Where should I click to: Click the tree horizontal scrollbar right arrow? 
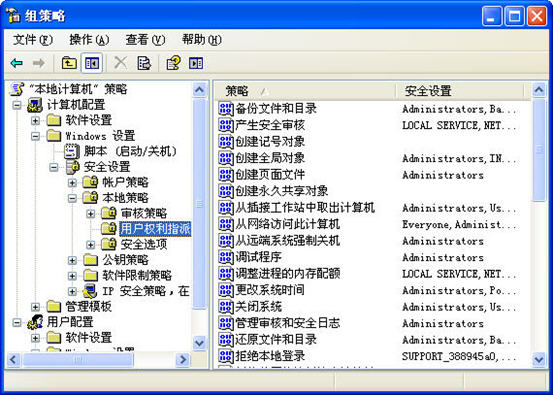point(182,360)
